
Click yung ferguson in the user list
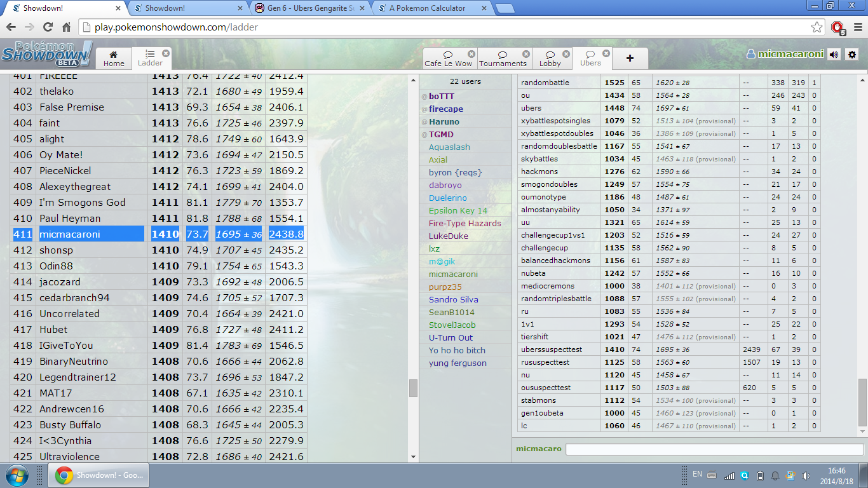458,363
